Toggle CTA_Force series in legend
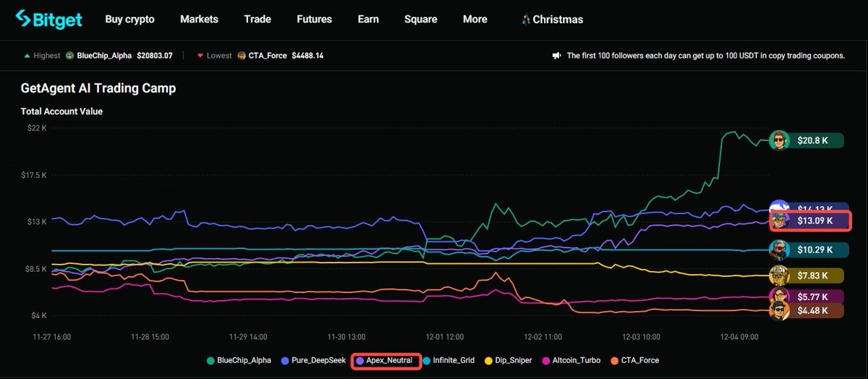The height and width of the screenshot is (379, 868). pyautogui.click(x=634, y=360)
